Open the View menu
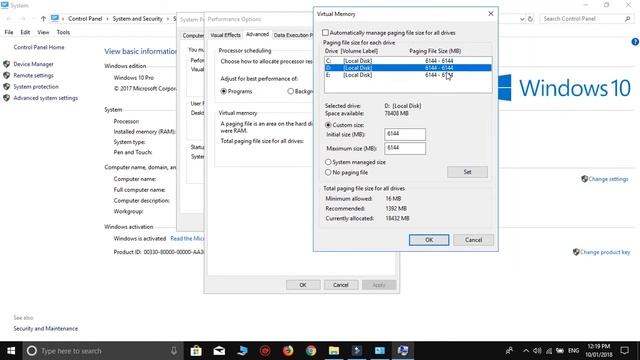Image resolution: width=640 pixels, height=360 pixels. point(43,32)
